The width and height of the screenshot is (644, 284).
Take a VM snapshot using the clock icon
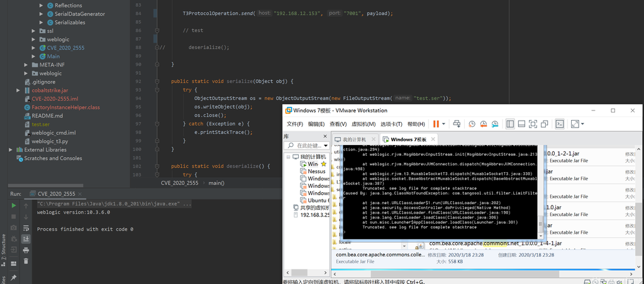click(472, 124)
